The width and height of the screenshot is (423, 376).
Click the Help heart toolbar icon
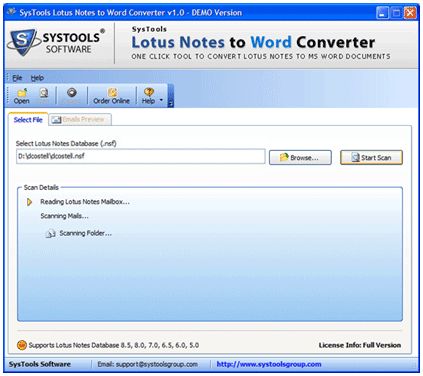click(x=149, y=92)
